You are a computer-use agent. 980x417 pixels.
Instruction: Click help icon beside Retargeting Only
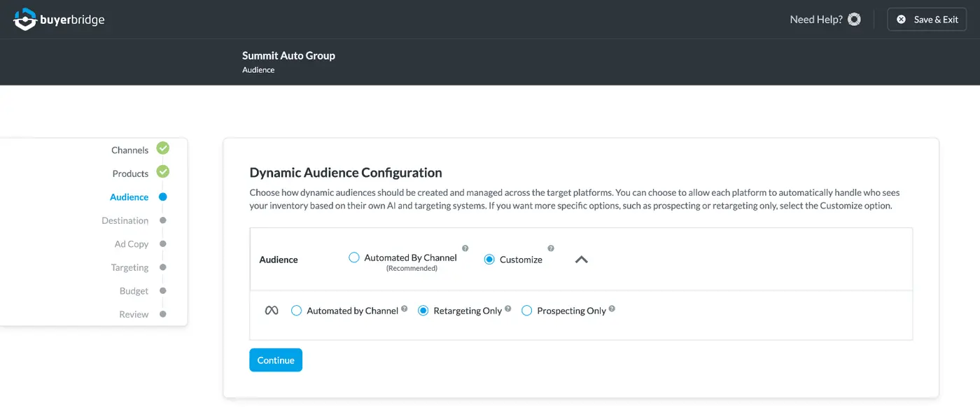508,309
